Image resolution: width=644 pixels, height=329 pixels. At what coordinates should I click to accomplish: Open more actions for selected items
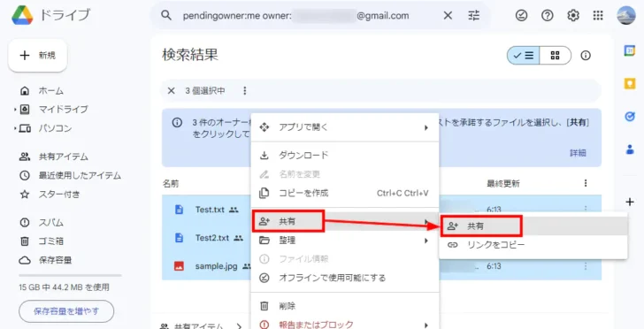245,91
